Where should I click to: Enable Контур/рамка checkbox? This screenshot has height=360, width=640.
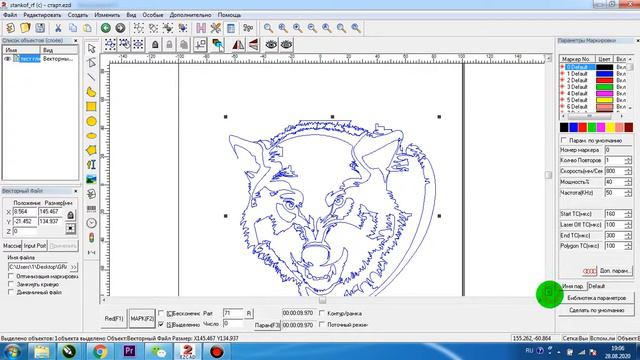pyautogui.click(x=322, y=313)
